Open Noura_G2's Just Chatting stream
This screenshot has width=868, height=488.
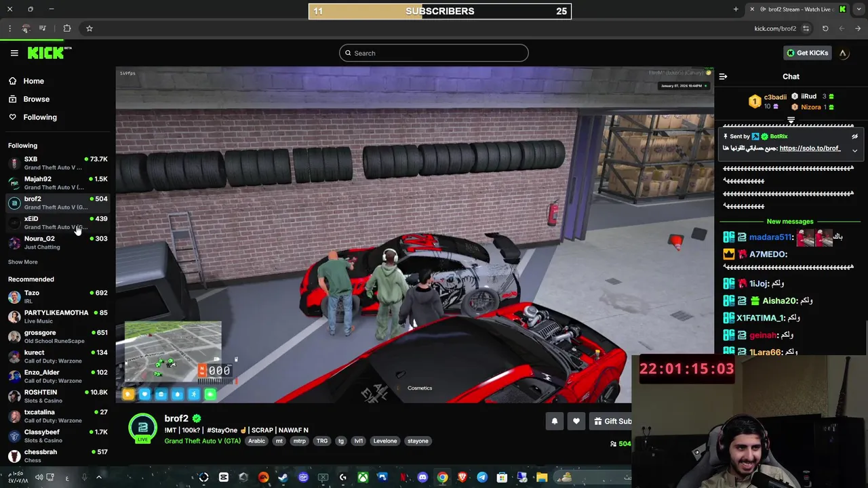point(58,243)
